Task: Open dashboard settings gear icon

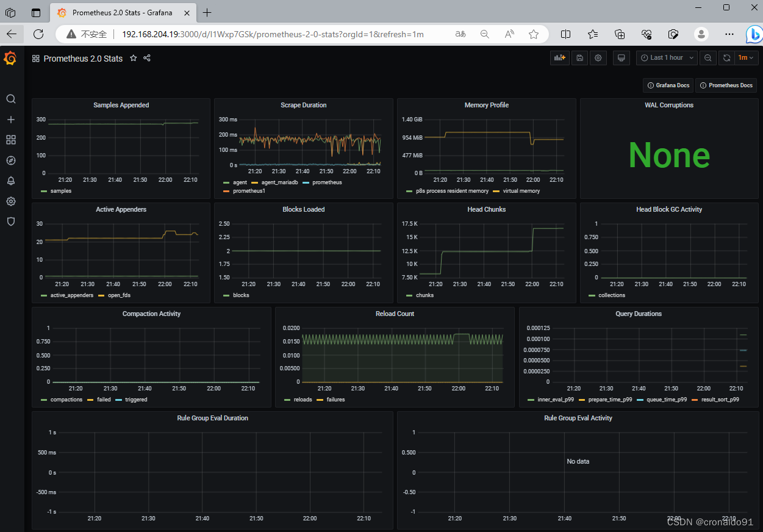Action: click(598, 58)
